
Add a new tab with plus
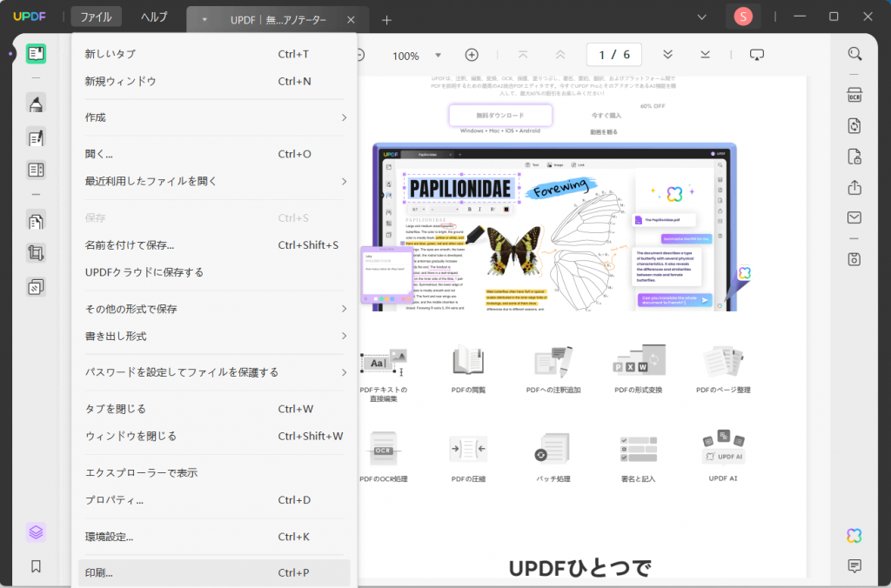pos(386,20)
